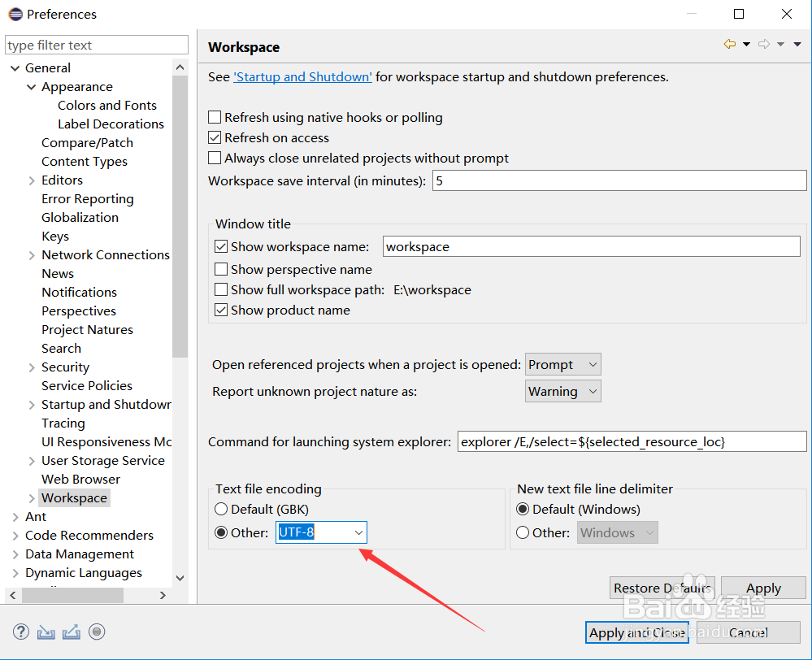Screen dimensions: 812x660
Task: Click the type filter text field
Action: (x=97, y=45)
